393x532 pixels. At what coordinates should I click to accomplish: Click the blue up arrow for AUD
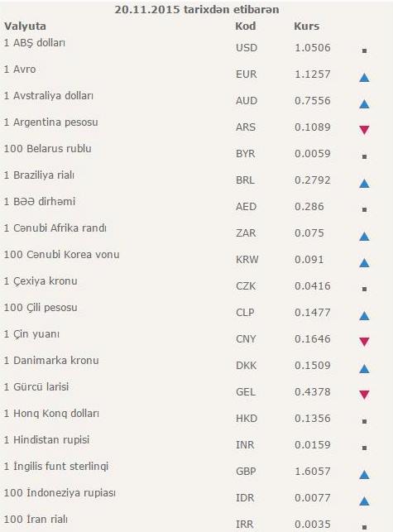[x=364, y=103]
